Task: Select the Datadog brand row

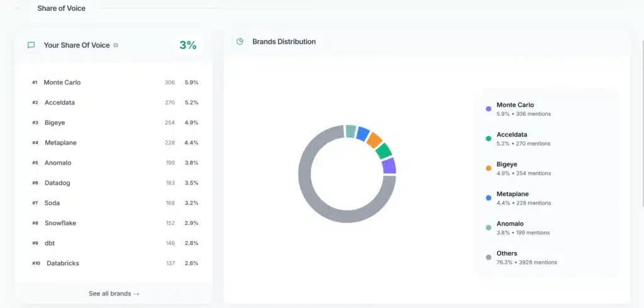Action: (x=115, y=183)
